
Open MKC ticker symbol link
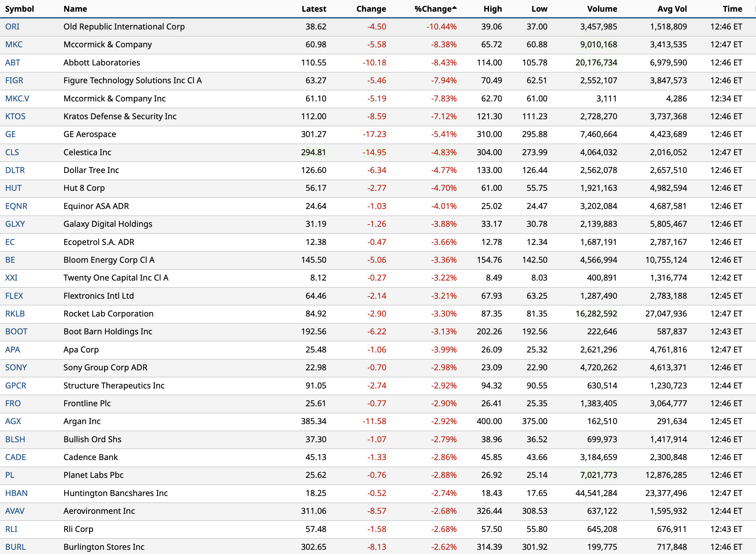[14, 45]
